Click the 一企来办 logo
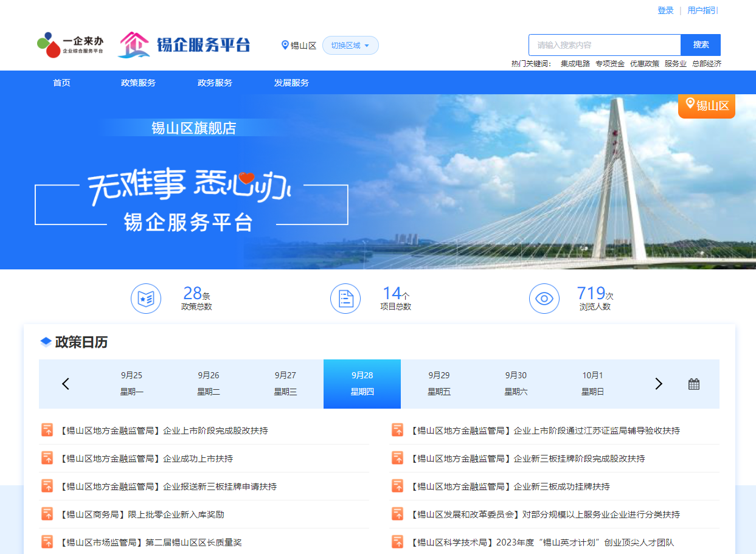The height and width of the screenshot is (554, 756). (x=70, y=45)
